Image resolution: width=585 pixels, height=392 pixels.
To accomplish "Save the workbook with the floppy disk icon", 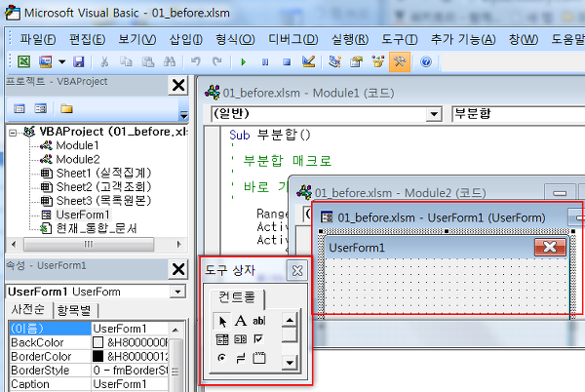I will (79, 61).
